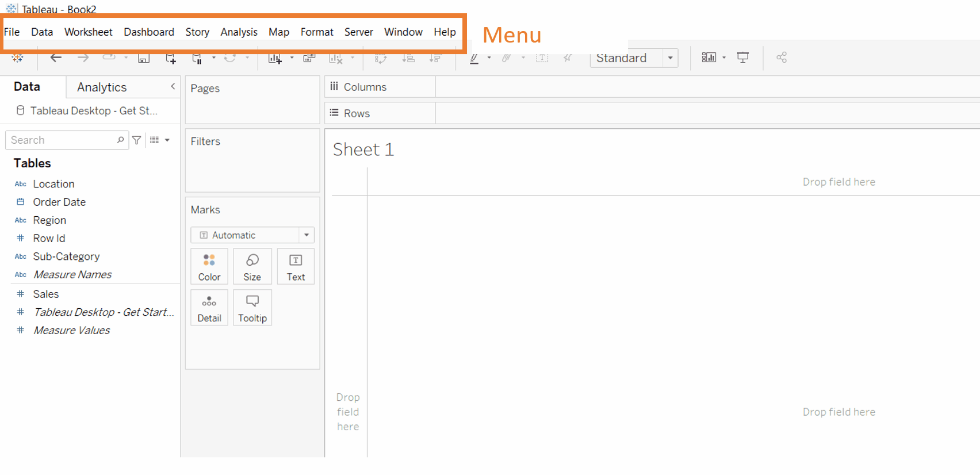Open the File menu
The image size is (980, 475).
pos(12,32)
